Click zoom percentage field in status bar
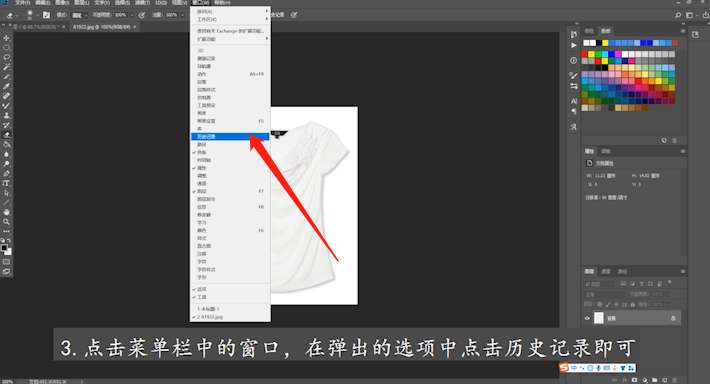Image resolution: width=710 pixels, height=384 pixels. 8,382
